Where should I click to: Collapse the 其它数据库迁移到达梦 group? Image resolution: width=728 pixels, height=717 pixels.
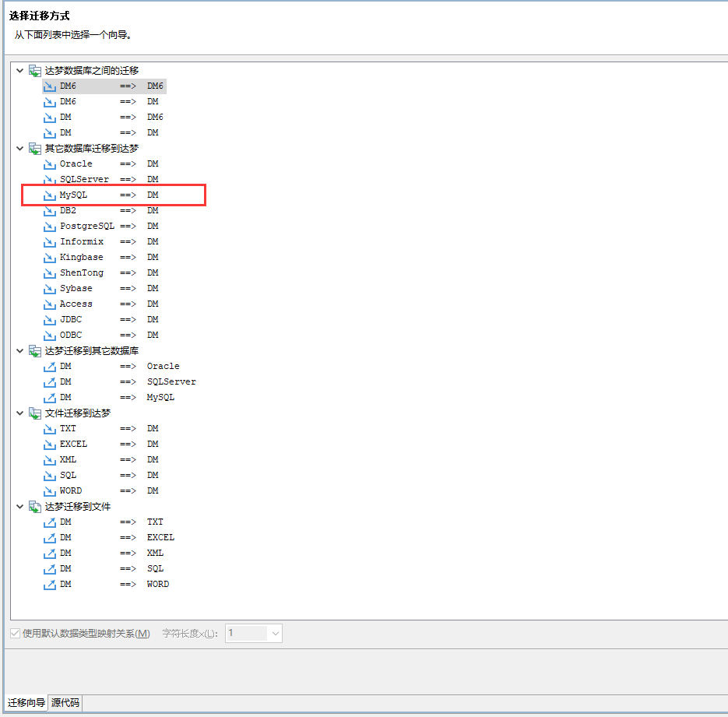20,148
